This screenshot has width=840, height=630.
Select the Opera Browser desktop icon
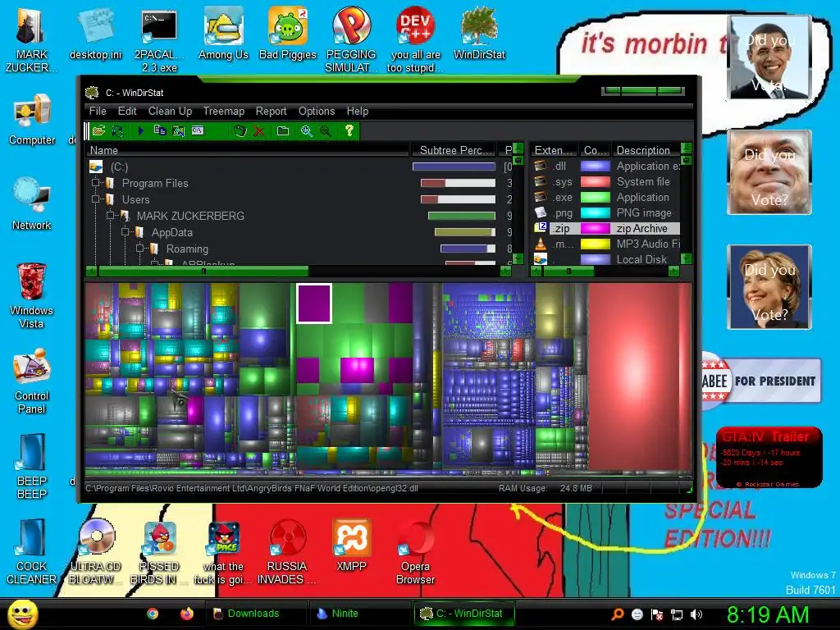coord(415,552)
